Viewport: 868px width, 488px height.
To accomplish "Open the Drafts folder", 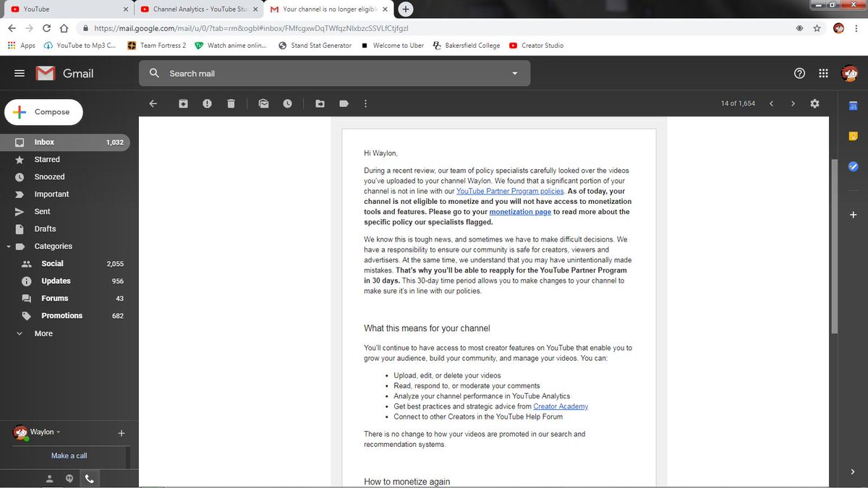I will (65, 229).
